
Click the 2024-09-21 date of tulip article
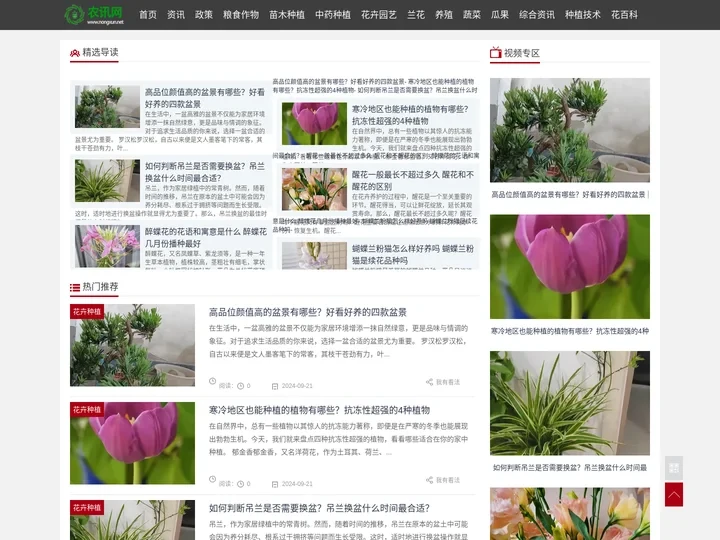pyautogui.click(x=297, y=484)
